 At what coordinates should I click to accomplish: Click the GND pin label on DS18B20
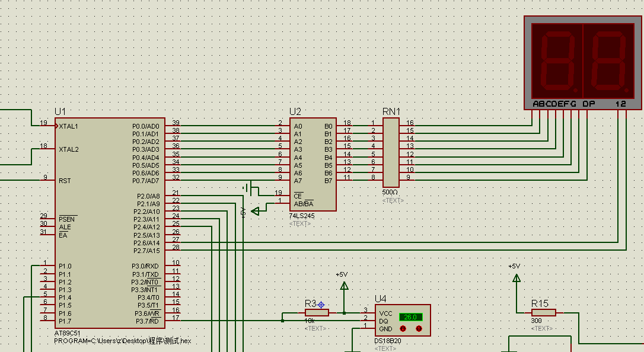click(x=385, y=329)
